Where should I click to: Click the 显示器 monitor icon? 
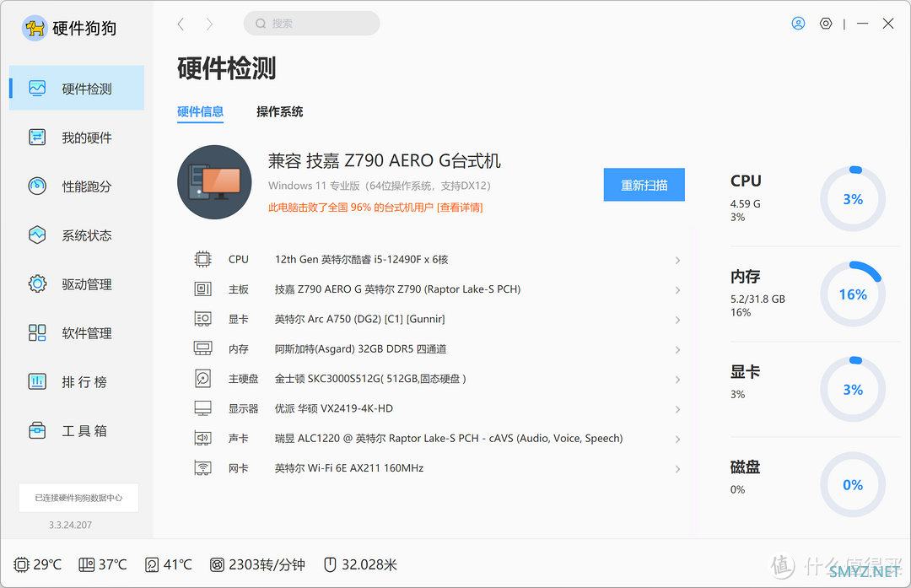(x=202, y=407)
